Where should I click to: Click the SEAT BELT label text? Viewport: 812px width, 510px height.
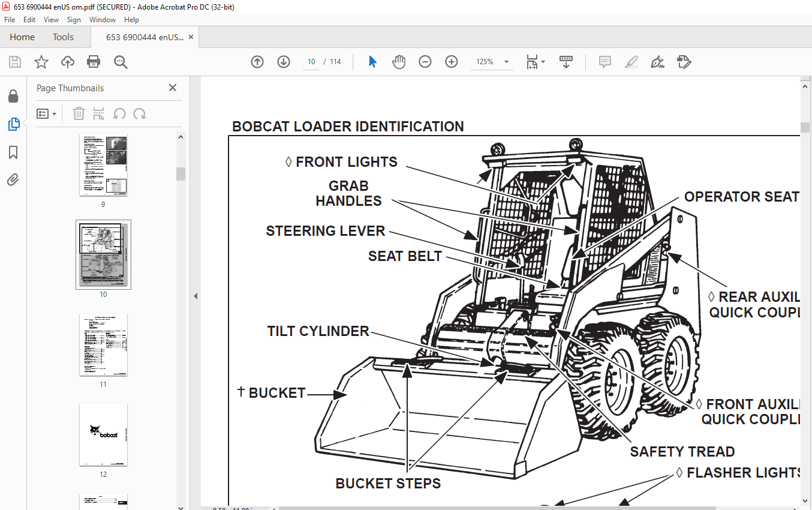[405, 256]
